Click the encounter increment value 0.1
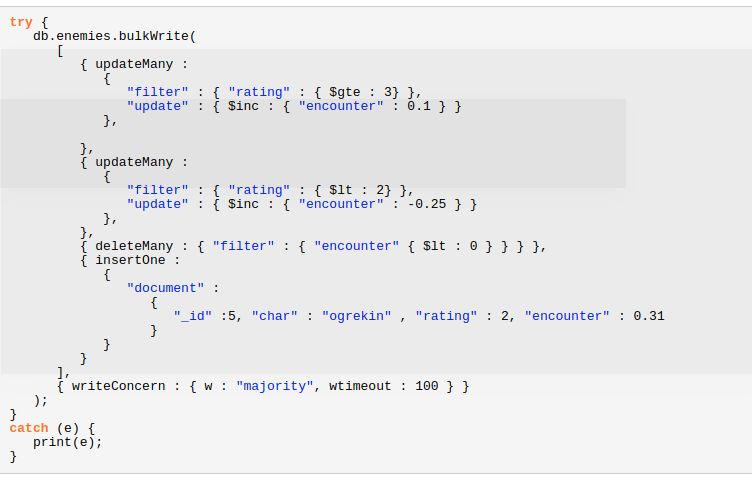This screenshot has height=479, width=752. (x=418, y=106)
